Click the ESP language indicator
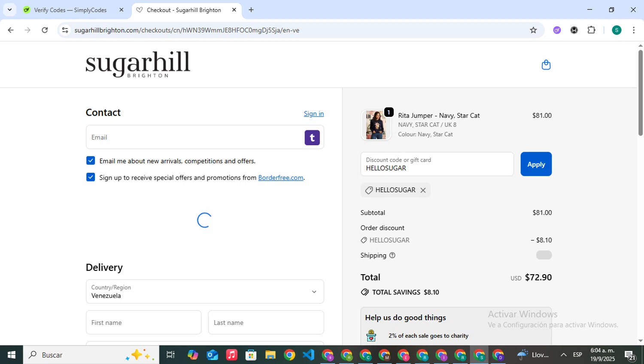 point(577,355)
